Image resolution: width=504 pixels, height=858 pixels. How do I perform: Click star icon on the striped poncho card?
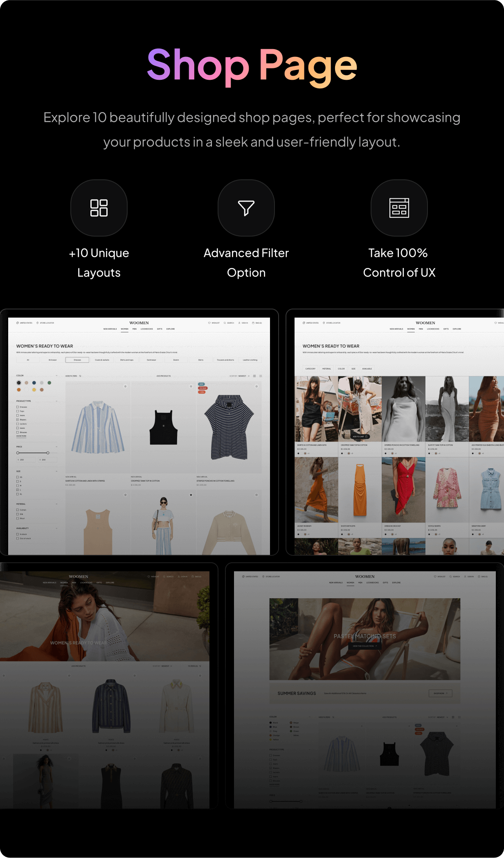click(x=256, y=386)
